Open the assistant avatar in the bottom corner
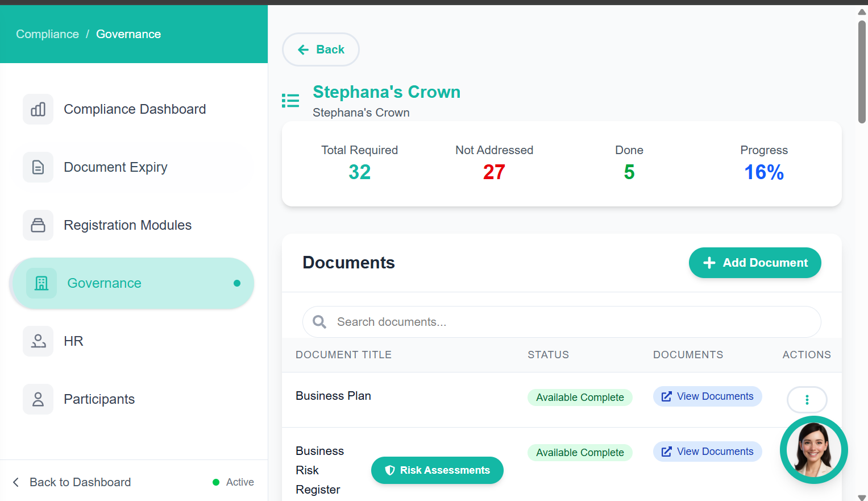Image resolution: width=868 pixels, height=501 pixels. (x=813, y=450)
